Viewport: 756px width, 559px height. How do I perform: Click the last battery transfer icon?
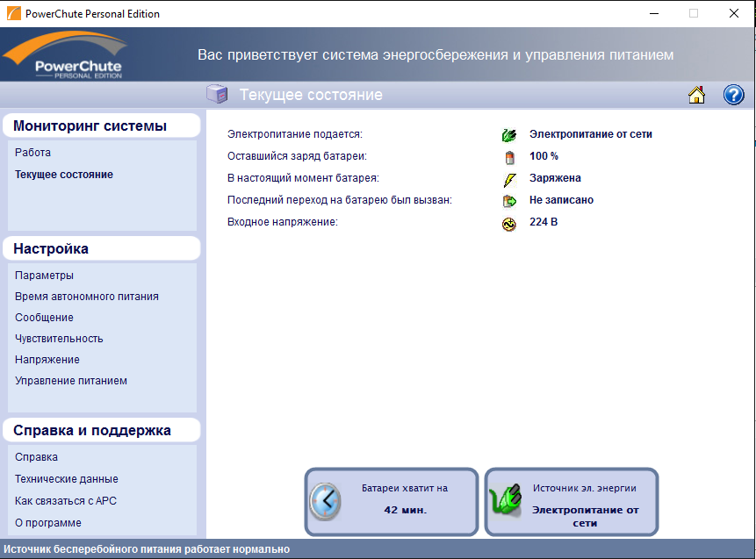[509, 201]
